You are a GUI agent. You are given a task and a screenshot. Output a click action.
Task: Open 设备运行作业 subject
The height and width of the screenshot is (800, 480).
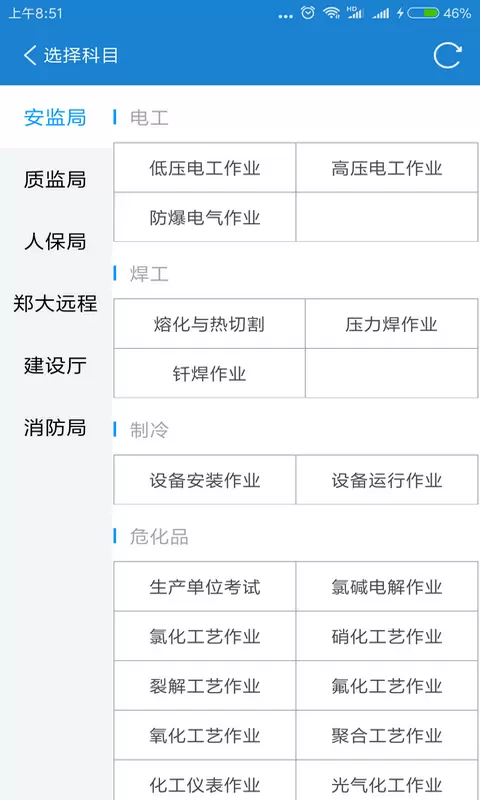click(x=387, y=480)
